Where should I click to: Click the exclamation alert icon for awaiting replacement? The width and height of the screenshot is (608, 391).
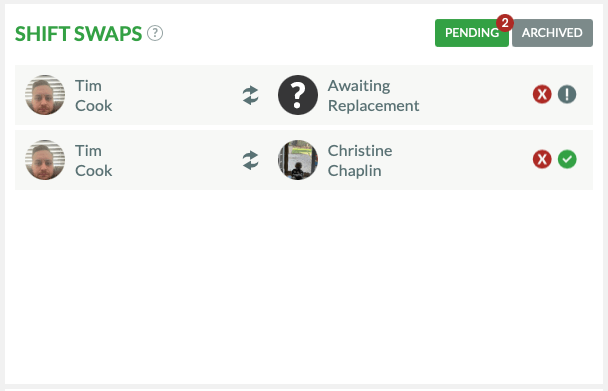(567, 94)
